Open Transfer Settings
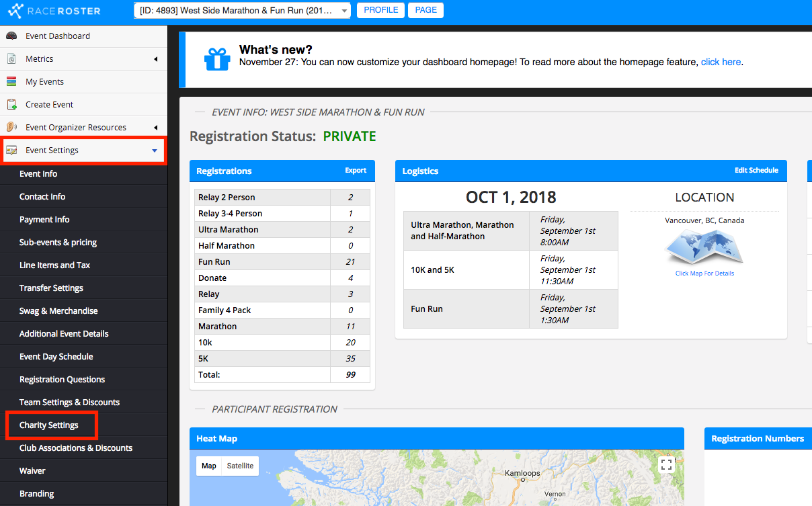Image resolution: width=812 pixels, height=506 pixels. pyautogui.click(x=83, y=288)
